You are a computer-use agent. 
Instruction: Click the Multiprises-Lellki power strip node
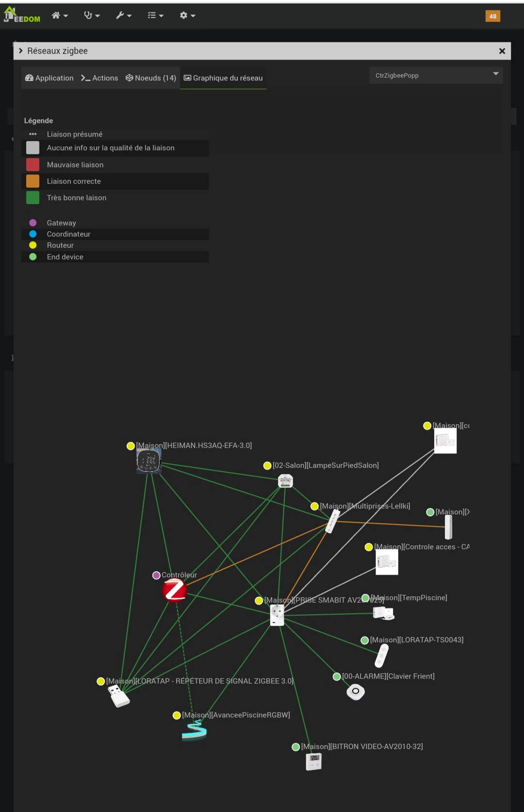pos(333,521)
